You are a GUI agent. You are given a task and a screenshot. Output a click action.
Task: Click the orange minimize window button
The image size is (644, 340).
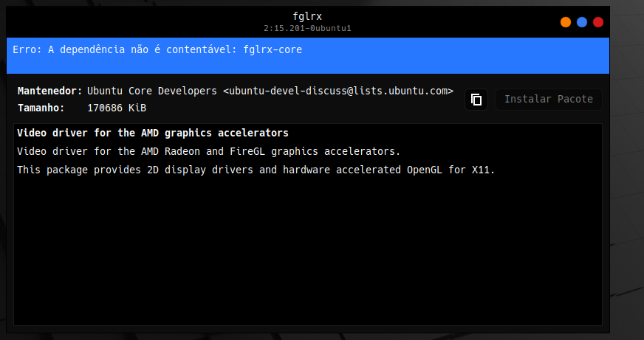pos(566,22)
